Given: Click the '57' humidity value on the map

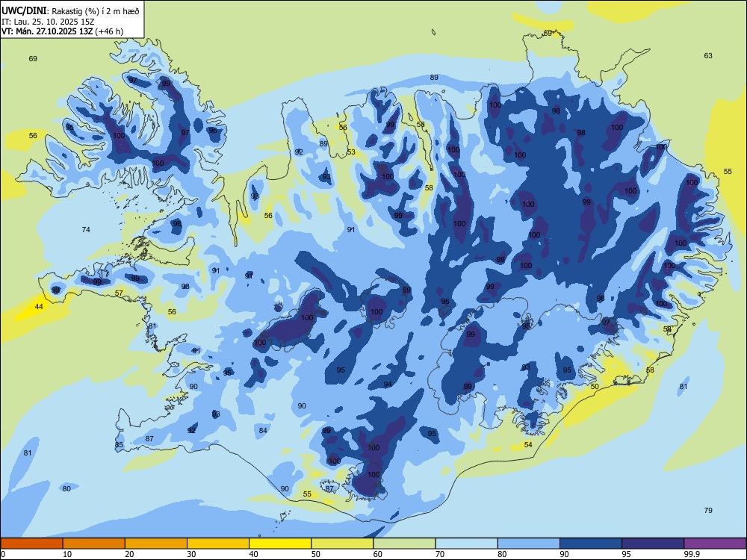Looking at the screenshot, I should (119, 293).
